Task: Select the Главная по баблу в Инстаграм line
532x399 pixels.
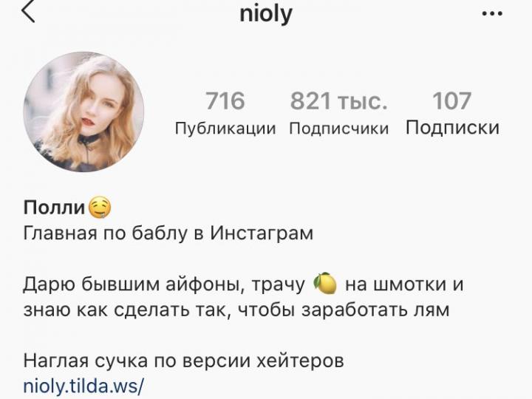Action: click(x=168, y=233)
